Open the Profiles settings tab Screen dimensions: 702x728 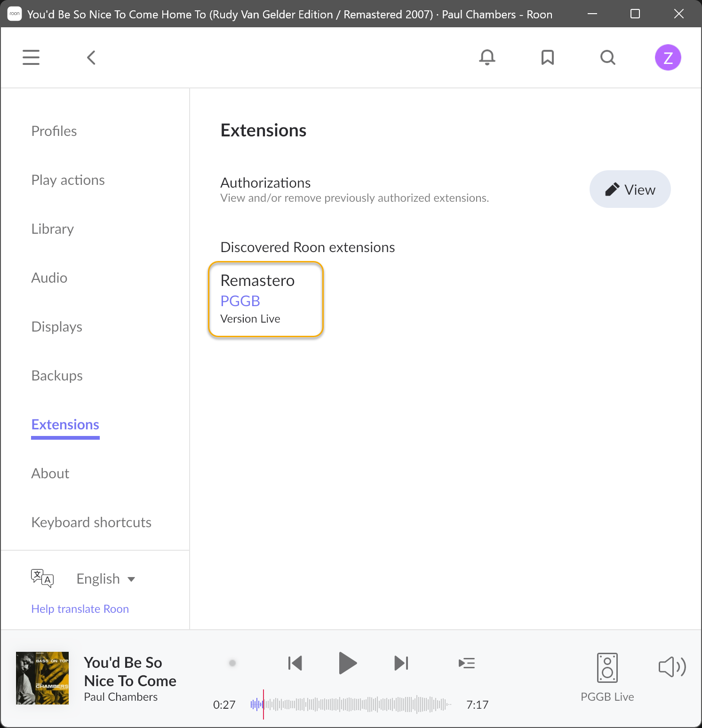click(54, 131)
